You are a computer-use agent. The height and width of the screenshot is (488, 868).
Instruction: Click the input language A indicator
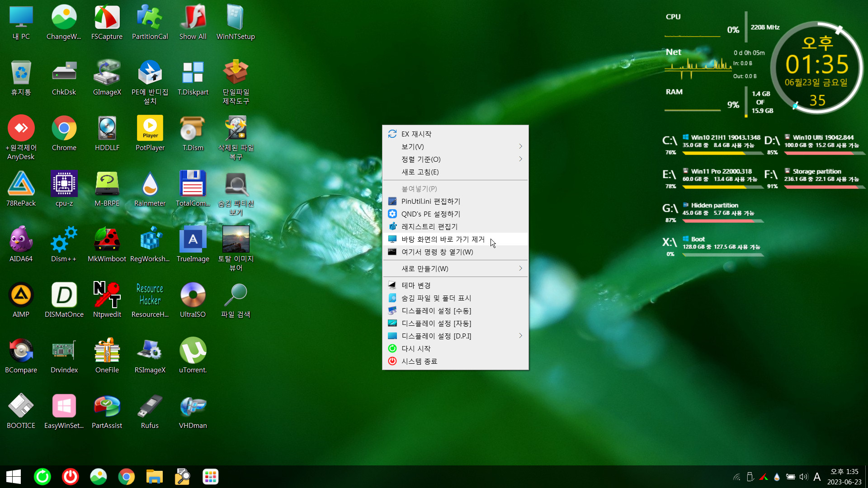(817, 477)
